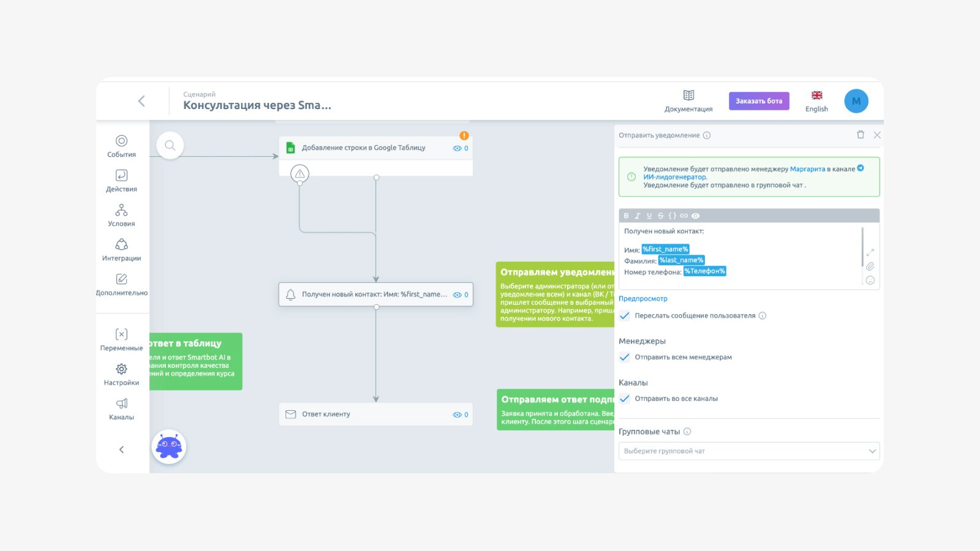Open the Conditions (Условия) sidebar section
Screen dimensions: 980x551
point(121,215)
